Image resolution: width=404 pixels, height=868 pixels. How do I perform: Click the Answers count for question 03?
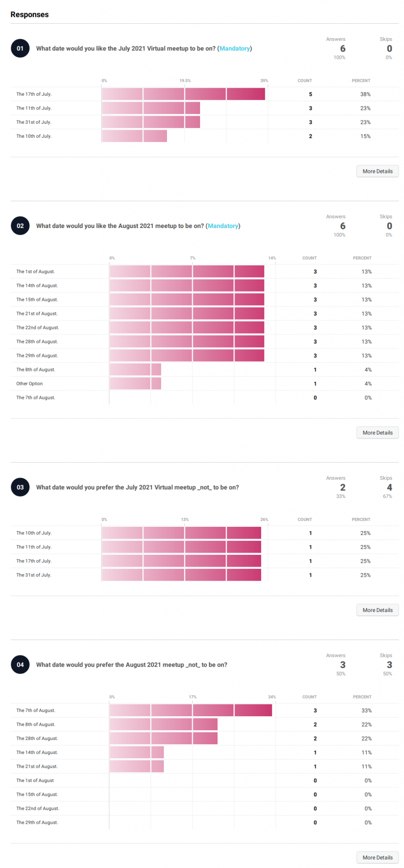point(342,487)
